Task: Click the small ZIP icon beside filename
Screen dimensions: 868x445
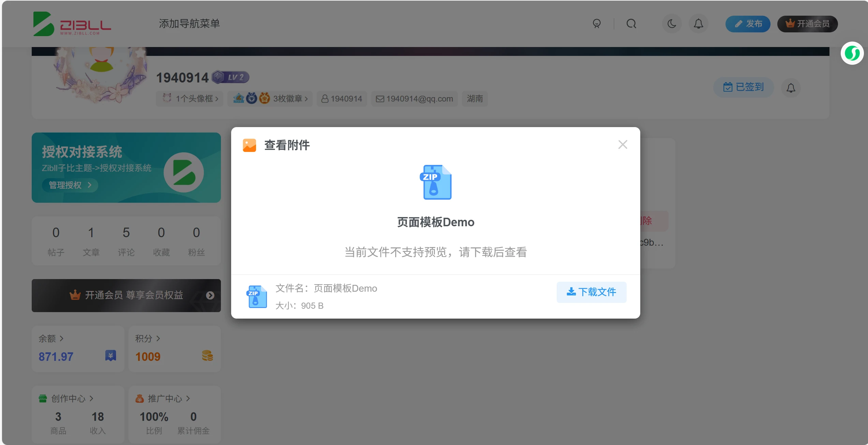Action: coord(256,296)
